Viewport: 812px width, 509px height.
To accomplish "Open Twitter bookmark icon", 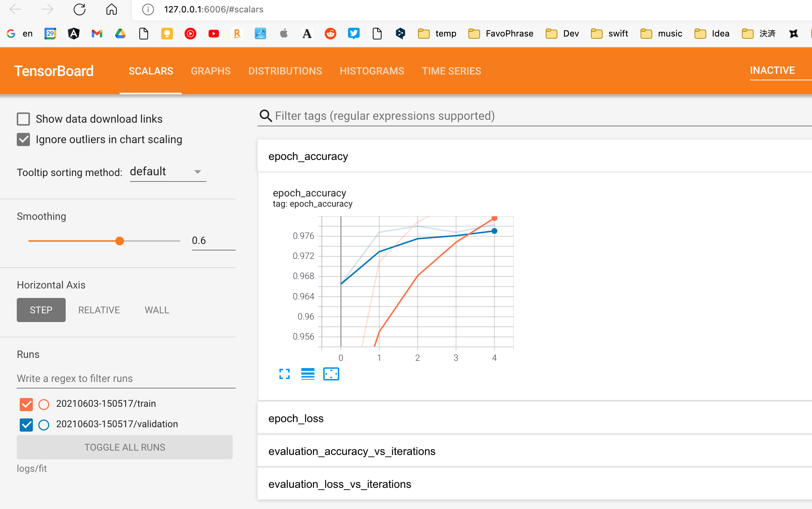I will coord(353,34).
